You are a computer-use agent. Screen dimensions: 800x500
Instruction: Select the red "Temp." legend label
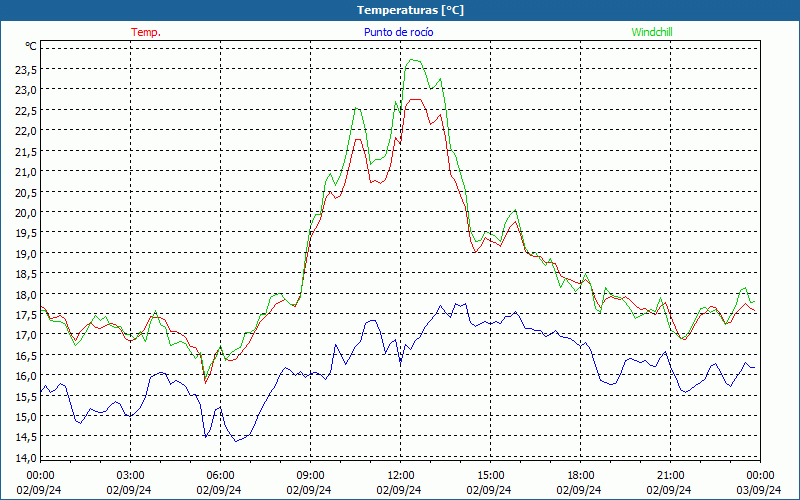[x=146, y=32]
